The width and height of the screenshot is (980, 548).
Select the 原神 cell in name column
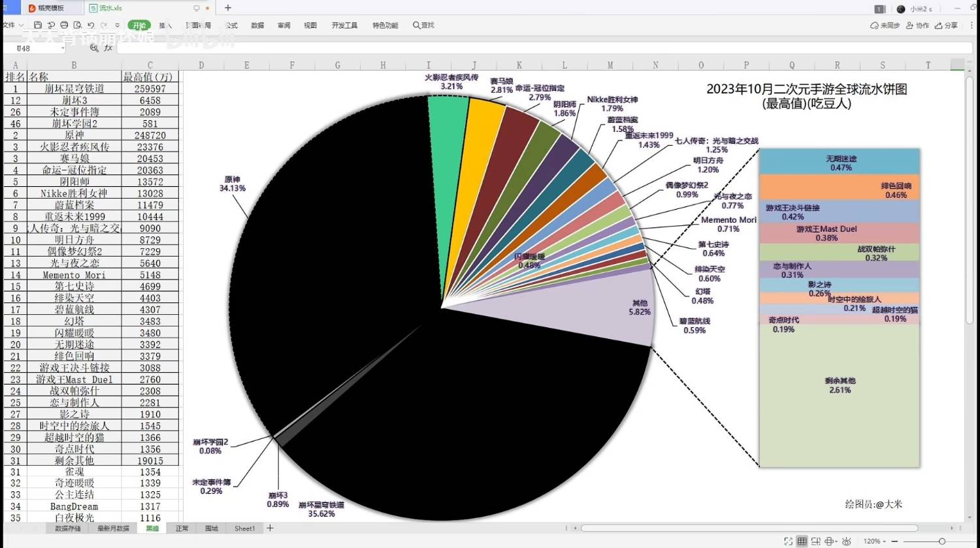[x=74, y=135]
